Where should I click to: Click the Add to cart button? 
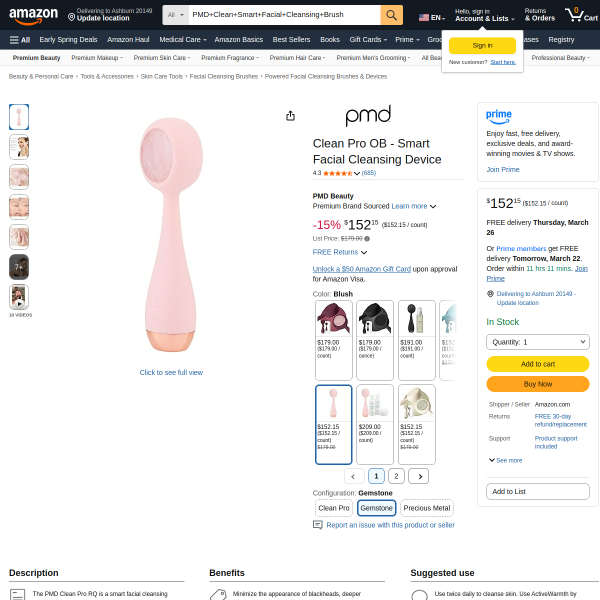[538, 364]
